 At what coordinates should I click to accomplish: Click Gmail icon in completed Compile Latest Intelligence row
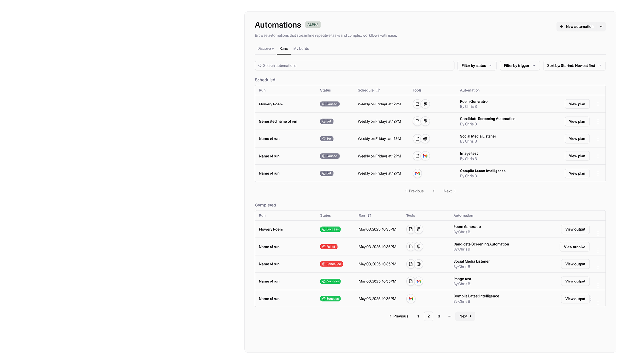point(410,299)
